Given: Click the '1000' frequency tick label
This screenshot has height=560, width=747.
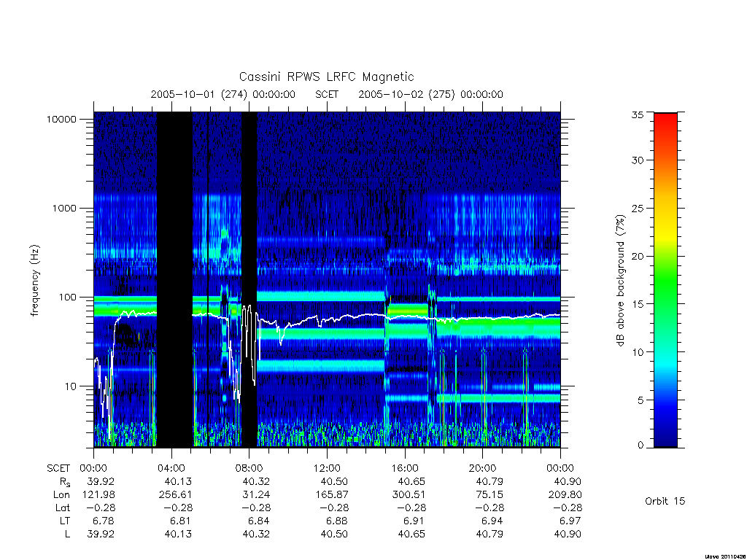Looking at the screenshot, I should click(64, 208).
